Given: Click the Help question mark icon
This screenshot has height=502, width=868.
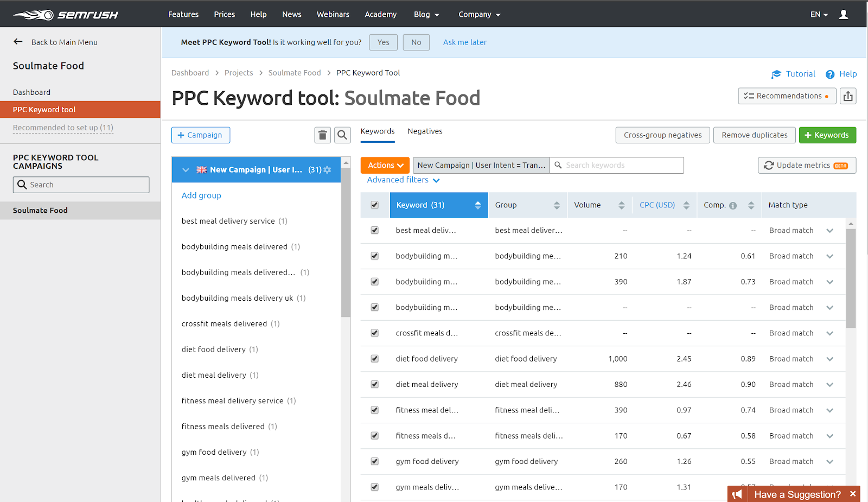Looking at the screenshot, I should coord(830,74).
